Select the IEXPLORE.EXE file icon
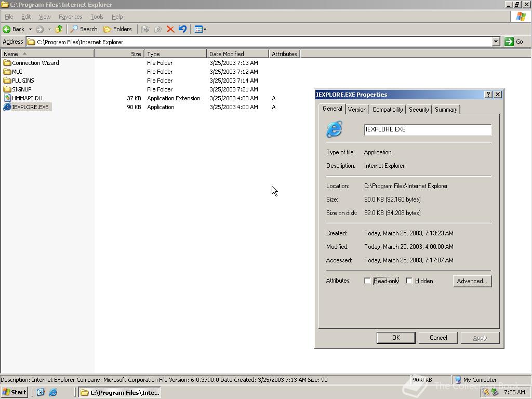The image size is (532, 399). [7, 107]
